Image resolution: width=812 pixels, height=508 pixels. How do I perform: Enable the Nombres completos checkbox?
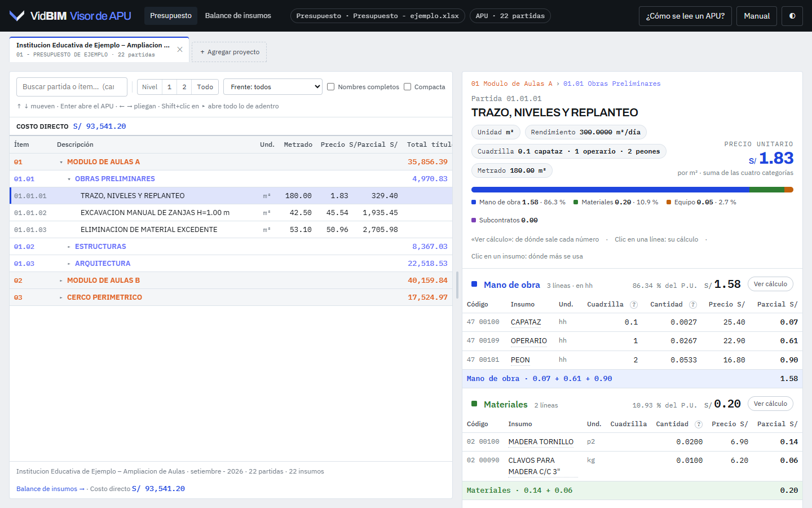(x=331, y=87)
